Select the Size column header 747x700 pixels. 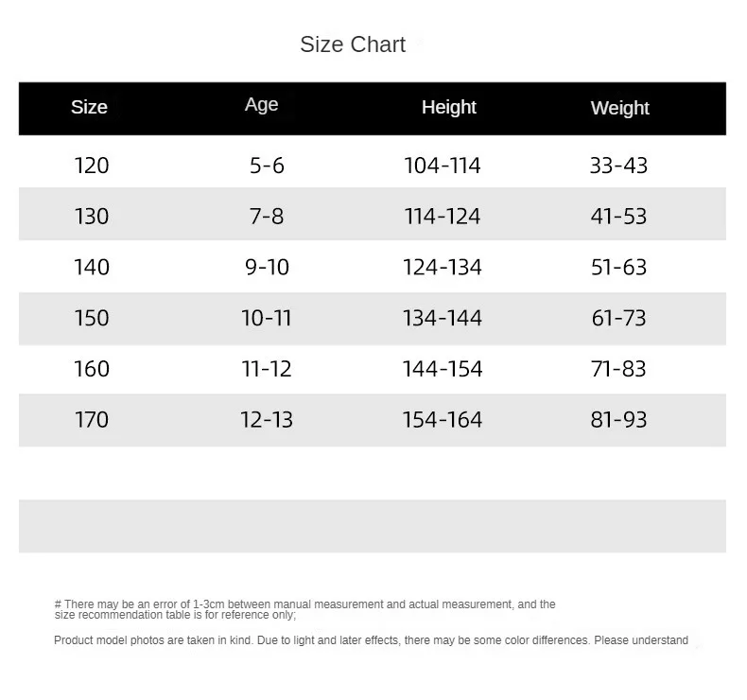(89, 107)
